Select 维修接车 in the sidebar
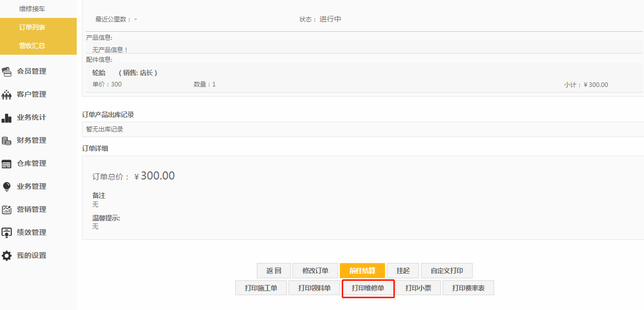644x310 pixels. [x=32, y=9]
